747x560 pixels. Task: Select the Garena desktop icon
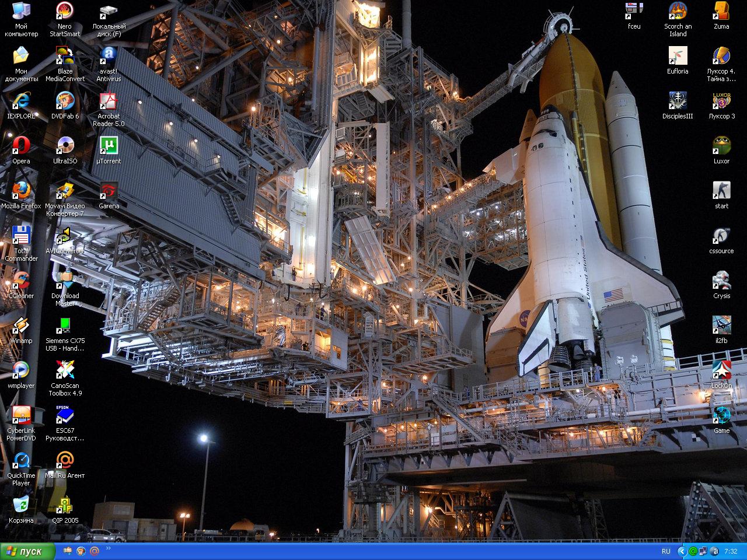click(x=109, y=191)
